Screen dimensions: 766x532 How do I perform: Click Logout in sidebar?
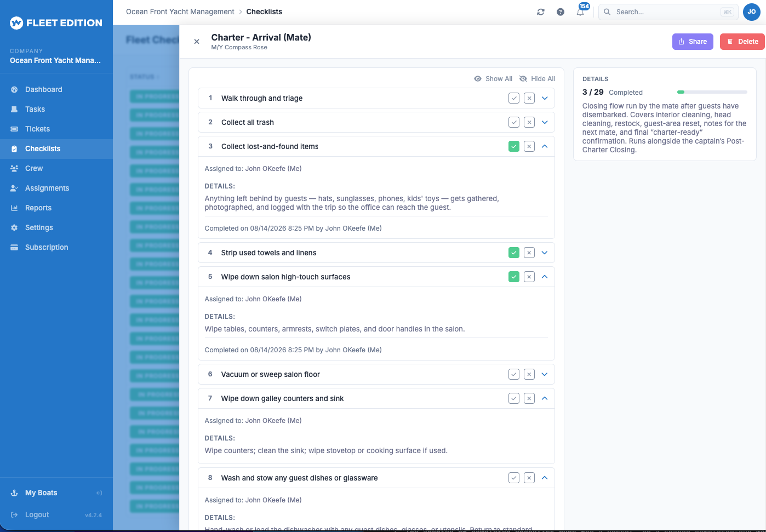(x=37, y=515)
